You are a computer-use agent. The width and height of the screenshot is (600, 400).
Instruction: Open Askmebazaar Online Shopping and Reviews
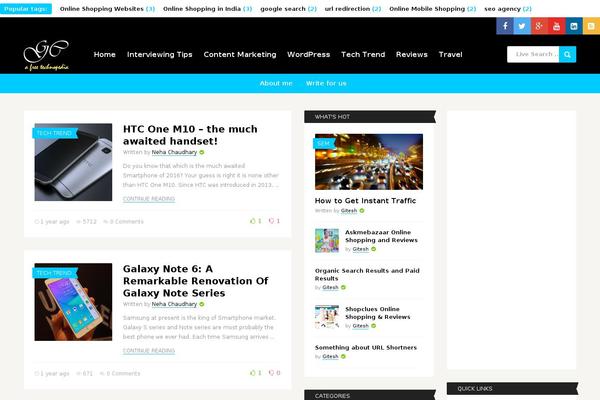pyautogui.click(x=381, y=236)
